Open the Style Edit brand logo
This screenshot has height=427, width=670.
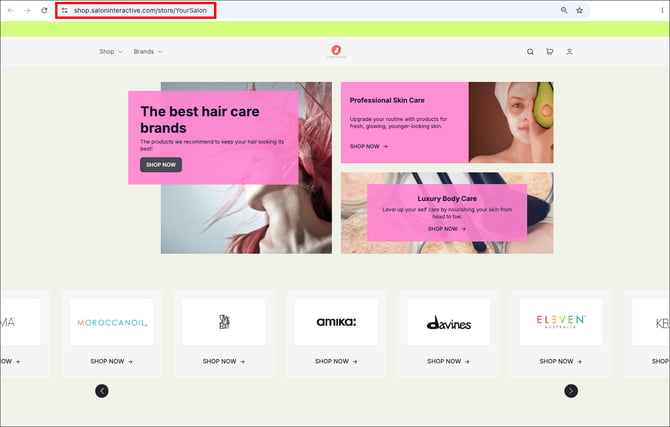pos(224,322)
